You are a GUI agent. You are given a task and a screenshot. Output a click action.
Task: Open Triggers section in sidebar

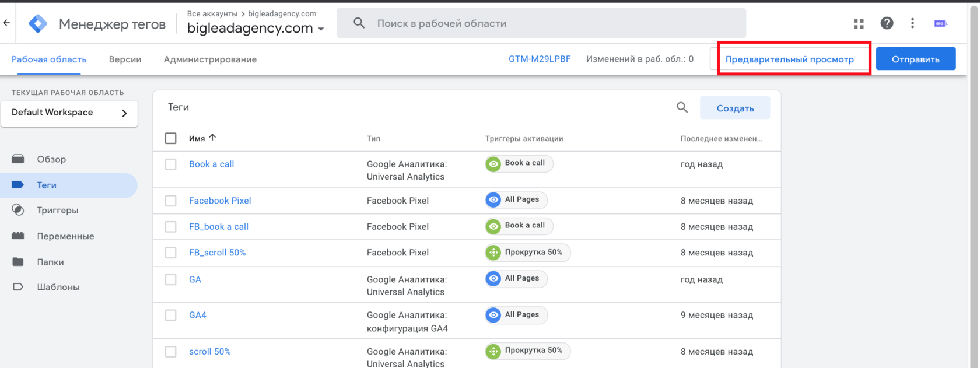coord(57,211)
